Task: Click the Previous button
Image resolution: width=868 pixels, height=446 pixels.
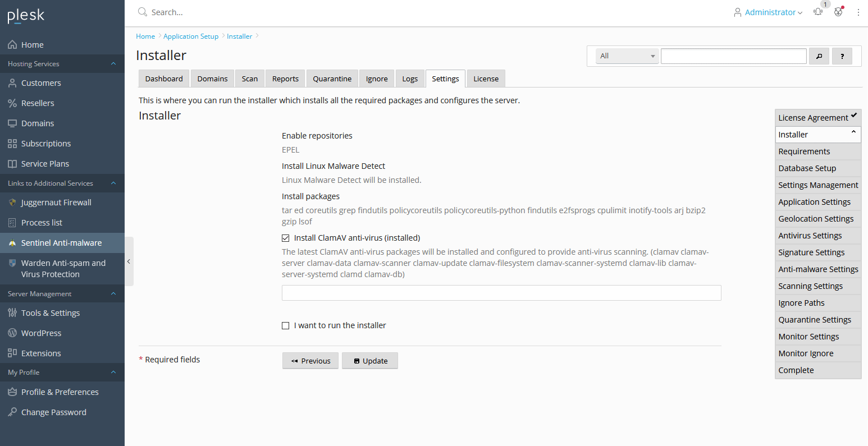Action: tap(310, 361)
